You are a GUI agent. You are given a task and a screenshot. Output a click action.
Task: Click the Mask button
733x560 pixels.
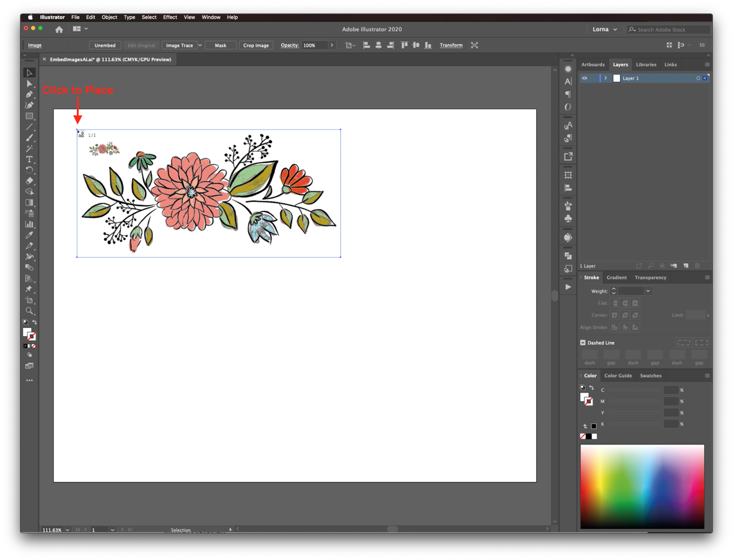220,45
